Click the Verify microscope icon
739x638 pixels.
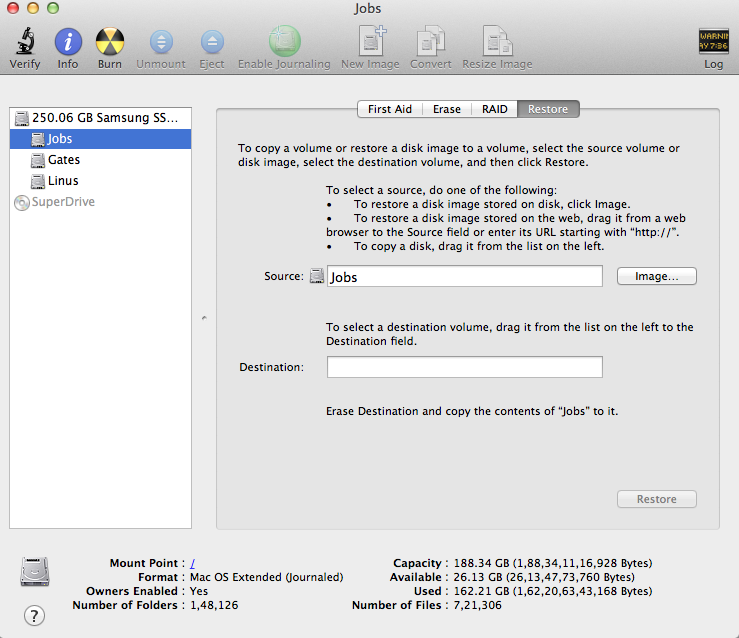pyautogui.click(x=25, y=41)
